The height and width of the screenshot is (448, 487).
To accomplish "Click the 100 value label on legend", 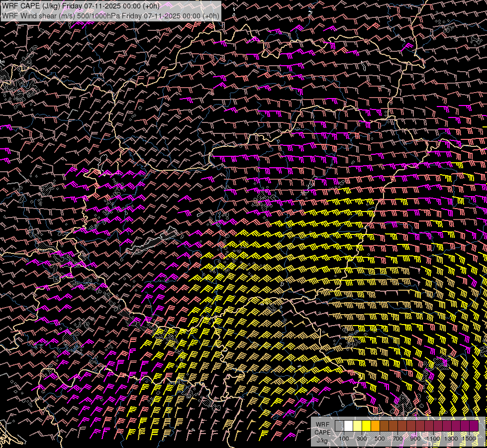I will coord(344,439).
